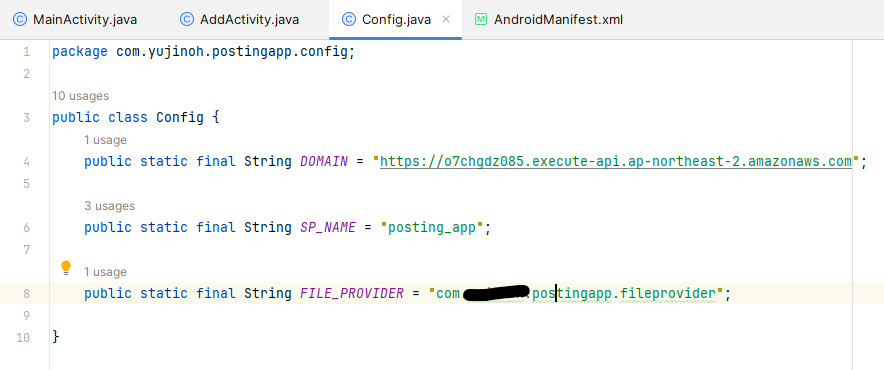Place cursor on the DOMAIN constant name
The image size is (884, 370).
(x=324, y=162)
